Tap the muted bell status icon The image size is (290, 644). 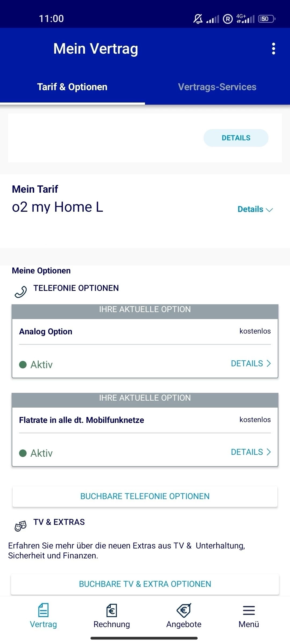click(x=198, y=19)
